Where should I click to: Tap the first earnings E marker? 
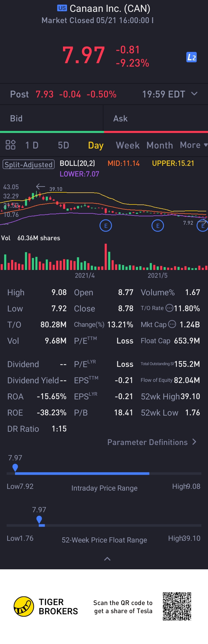click(106, 226)
